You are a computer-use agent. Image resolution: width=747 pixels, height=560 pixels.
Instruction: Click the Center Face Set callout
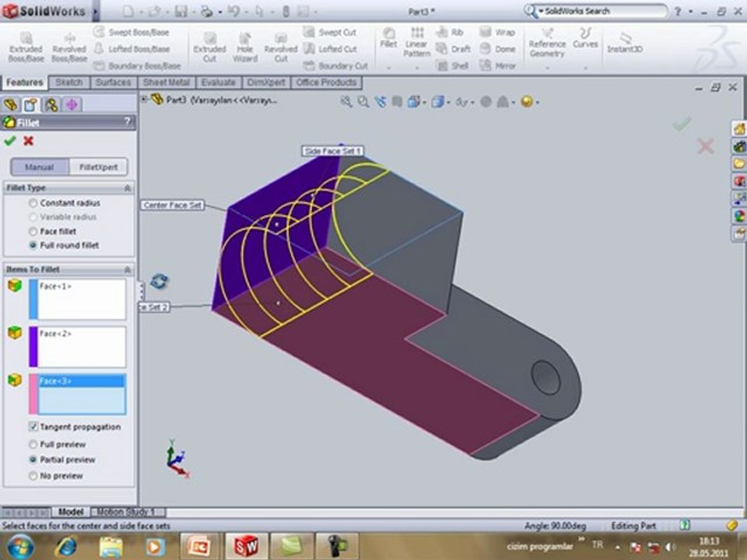173,205
